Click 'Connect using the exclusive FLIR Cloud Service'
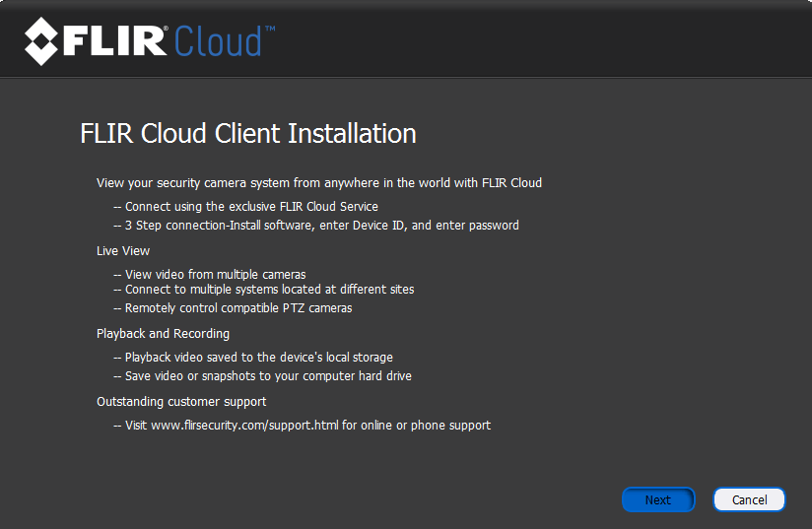This screenshot has height=529, width=812. click(250, 207)
